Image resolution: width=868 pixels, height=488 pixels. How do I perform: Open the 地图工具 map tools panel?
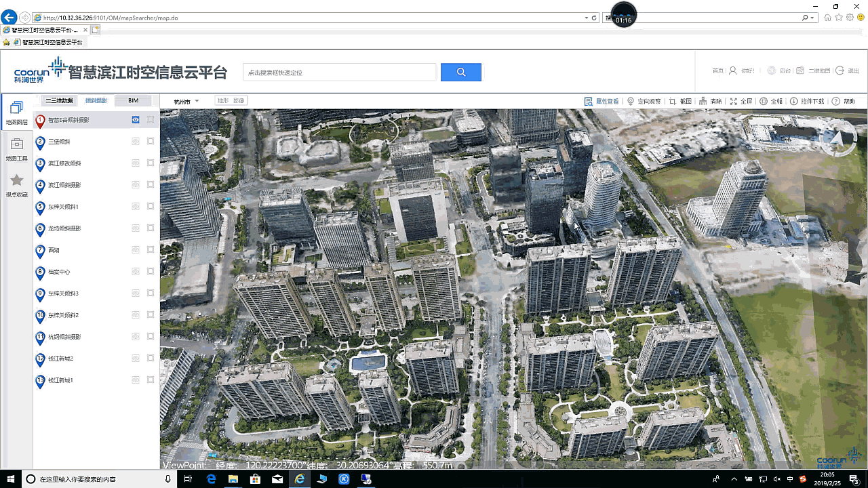click(x=17, y=149)
